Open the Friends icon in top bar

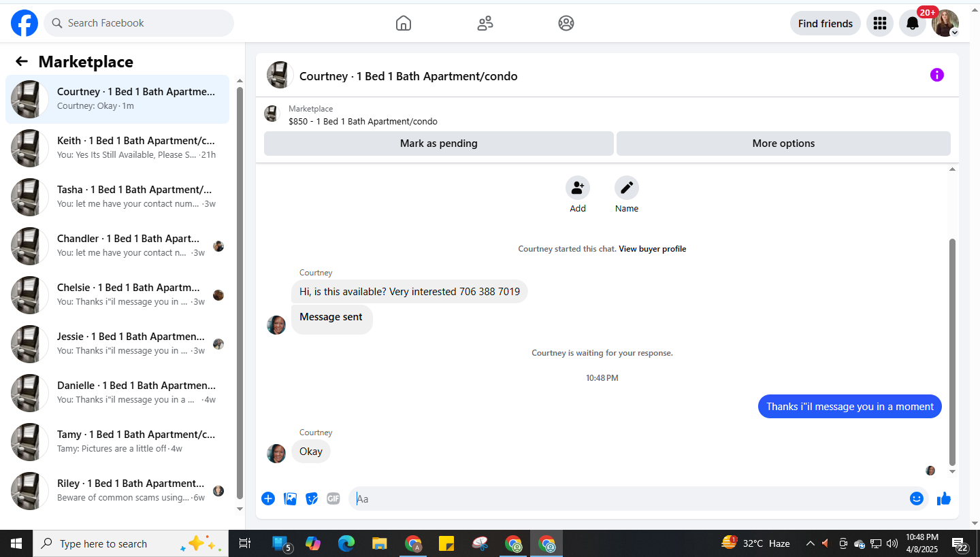485,23
